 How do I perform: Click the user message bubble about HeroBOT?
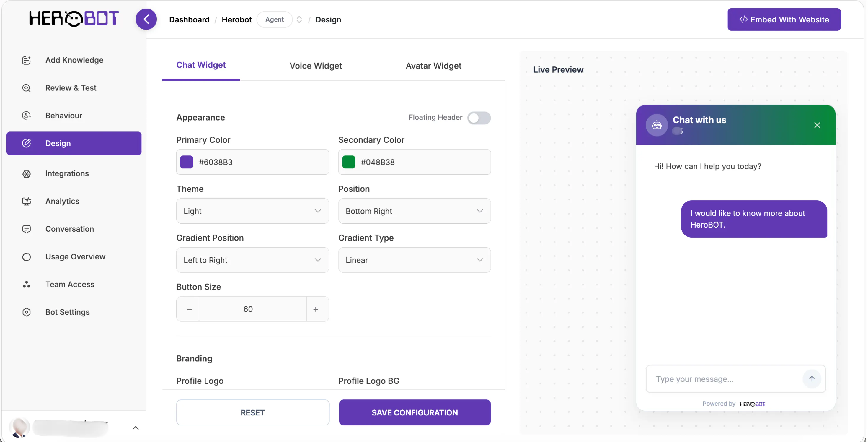click(754, 219)
